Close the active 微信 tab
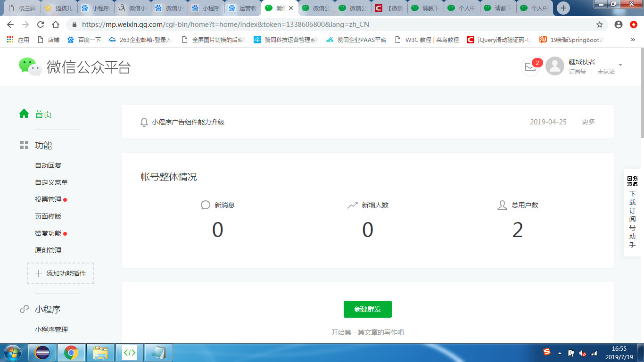Image resolution: width=644 pixels, height=362 pixels. coord(291,8)
